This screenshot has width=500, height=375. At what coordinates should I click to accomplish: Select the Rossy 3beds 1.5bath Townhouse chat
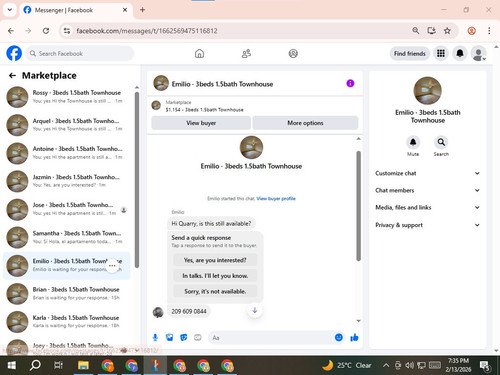[67, 97]
